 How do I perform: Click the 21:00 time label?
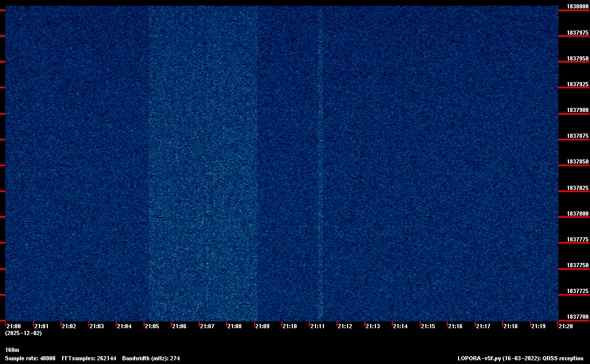coord(14,326)
